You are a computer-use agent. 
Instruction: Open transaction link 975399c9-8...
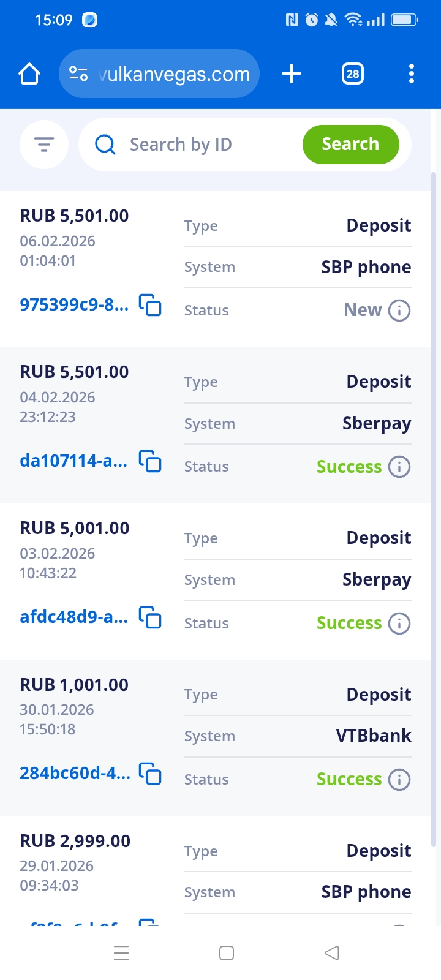pos(74,304)
